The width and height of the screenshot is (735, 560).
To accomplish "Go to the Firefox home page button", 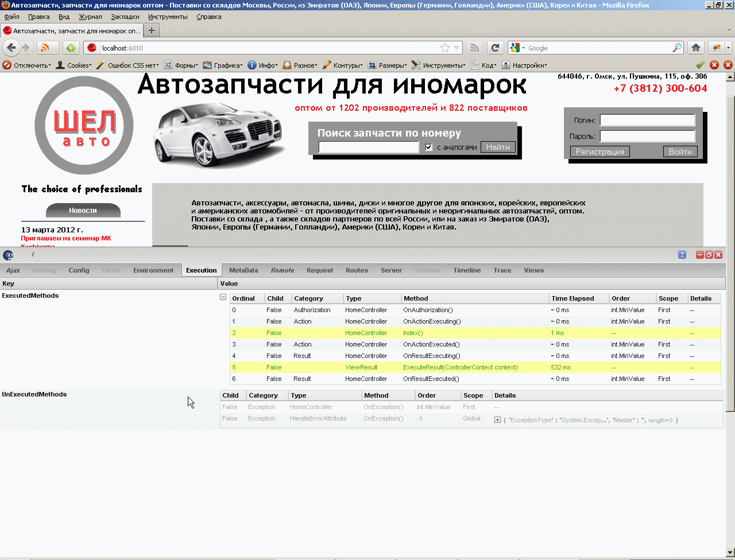I will (696, 48).
